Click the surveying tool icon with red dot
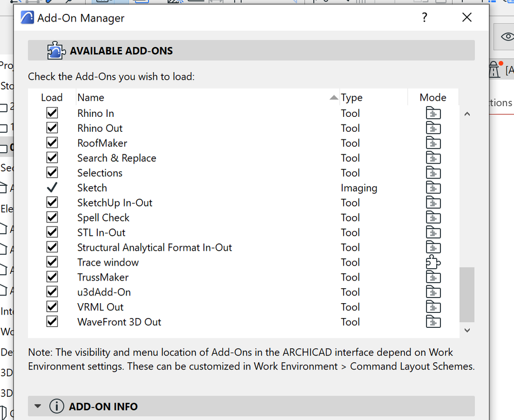The height and width of the screenshot is (420, 514). [495, 69]
